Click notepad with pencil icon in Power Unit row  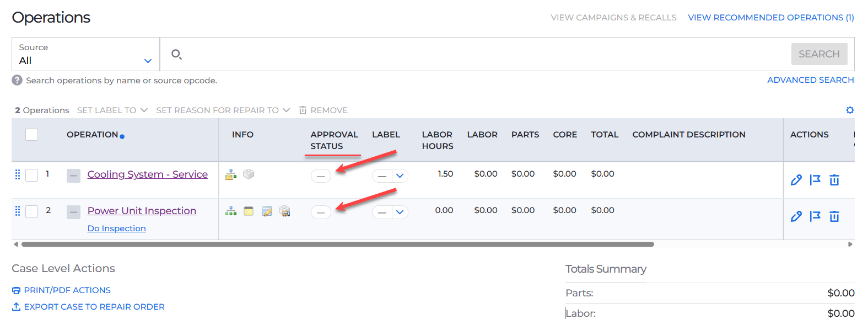point(267,211)
